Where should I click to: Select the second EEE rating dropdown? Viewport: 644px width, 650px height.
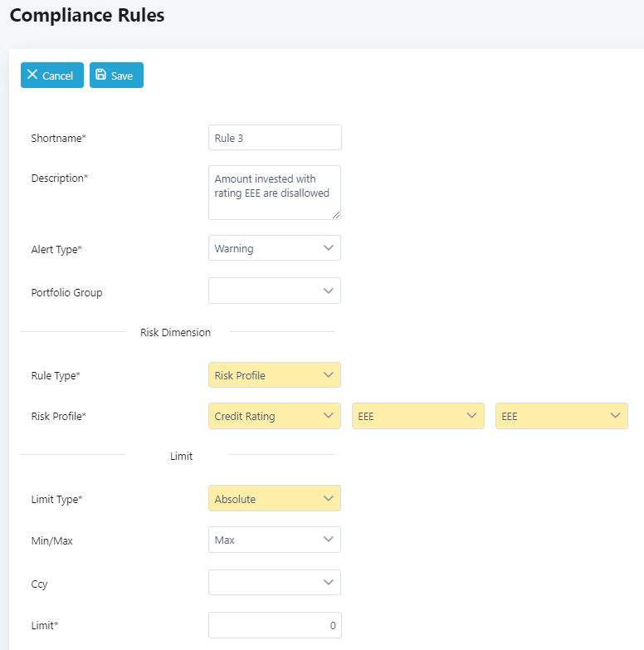click(x=561, y=416)
